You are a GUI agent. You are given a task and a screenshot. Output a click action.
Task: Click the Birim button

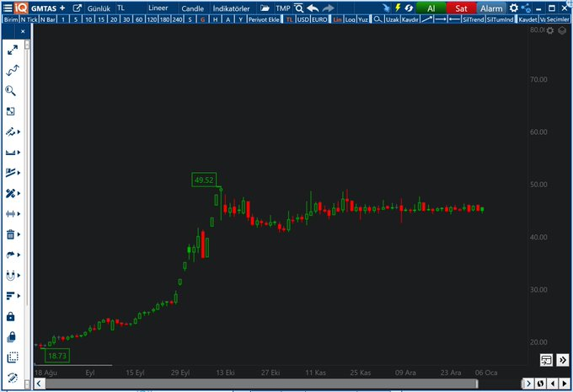[11, 19]
